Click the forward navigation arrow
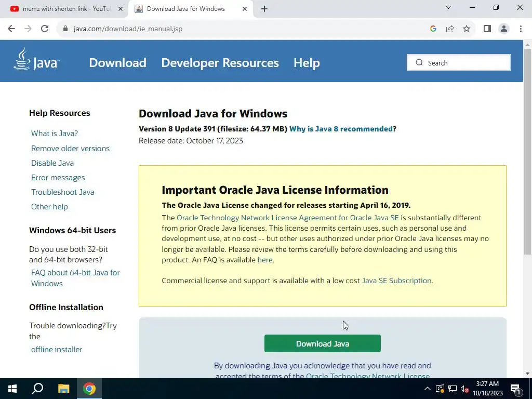This screenshot has height=399, width=532. [x=28, y=29]
